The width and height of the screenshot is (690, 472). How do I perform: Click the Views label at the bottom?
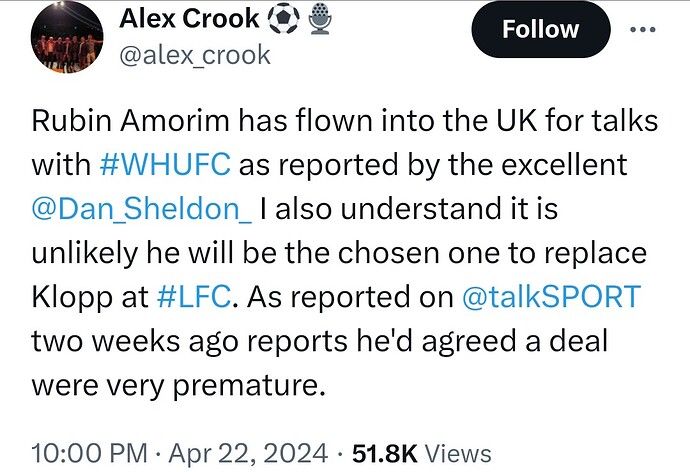tap(458, 453)
